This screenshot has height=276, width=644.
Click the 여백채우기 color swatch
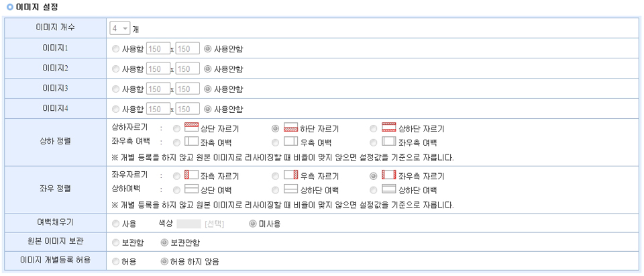(x=189, y=224)
